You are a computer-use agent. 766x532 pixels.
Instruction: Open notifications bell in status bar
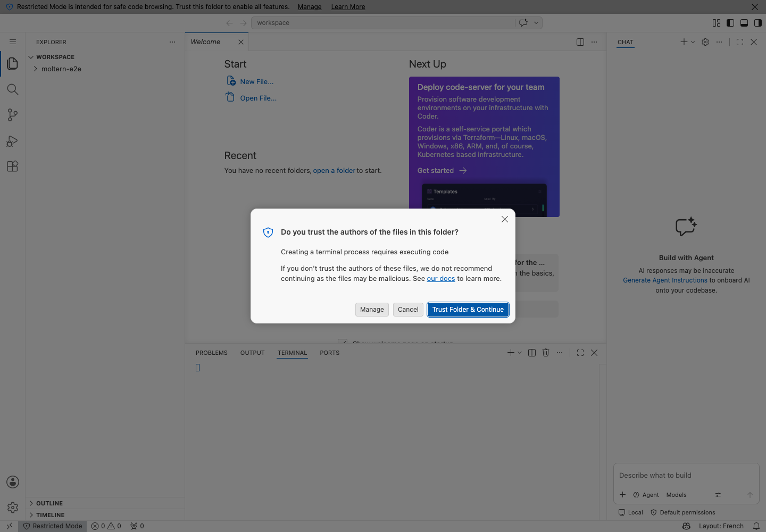tap(756, 526)
